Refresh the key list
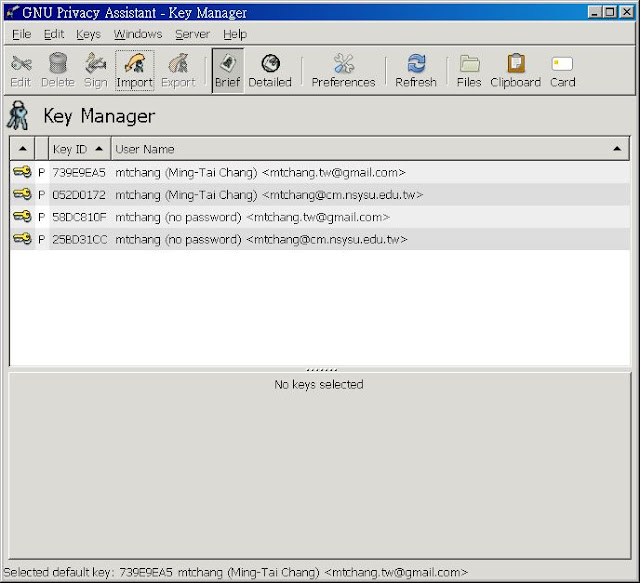Viewport: 640px width, 583px height. pos(416,71)
